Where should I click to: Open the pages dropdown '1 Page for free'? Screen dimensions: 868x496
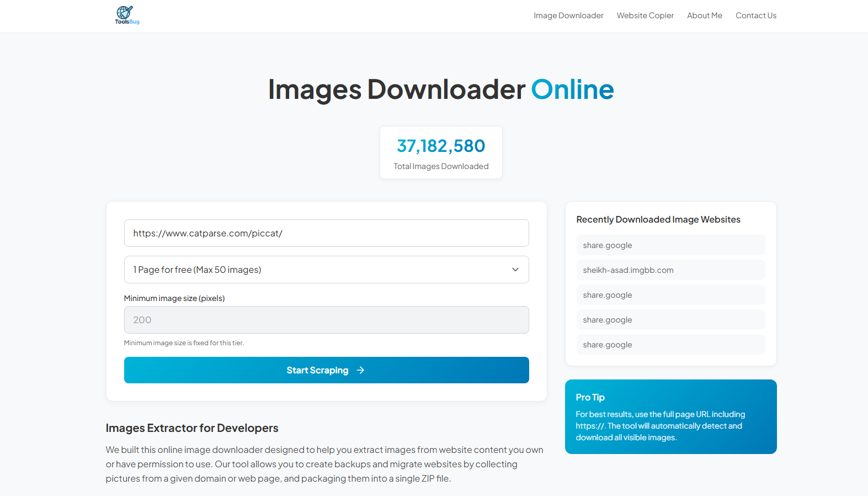point(326,270)
